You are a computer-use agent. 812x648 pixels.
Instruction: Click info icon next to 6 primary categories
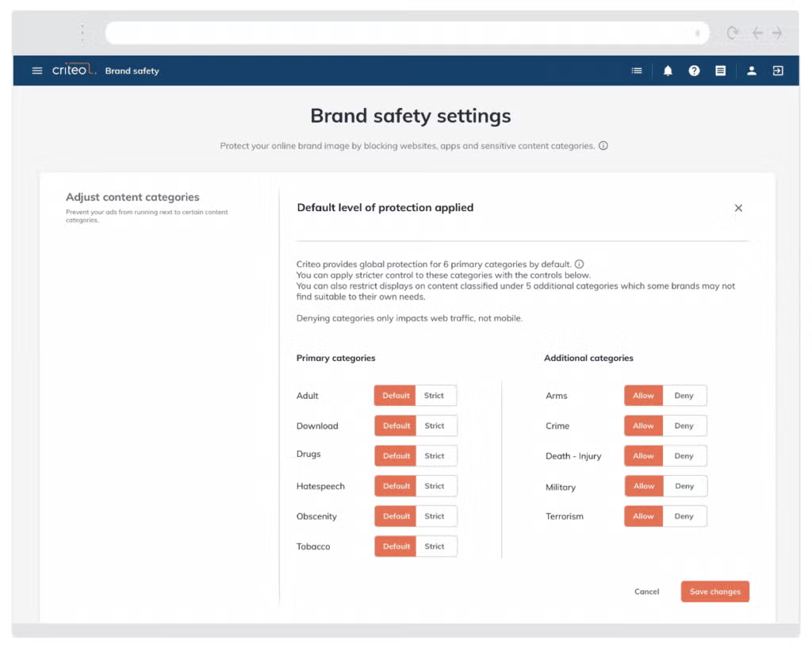click(x=579, y=264)
